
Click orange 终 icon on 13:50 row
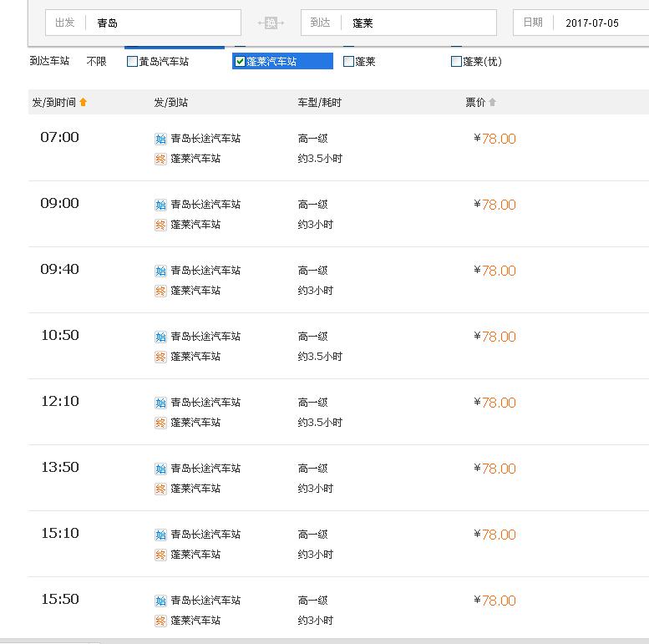(160, 489)
